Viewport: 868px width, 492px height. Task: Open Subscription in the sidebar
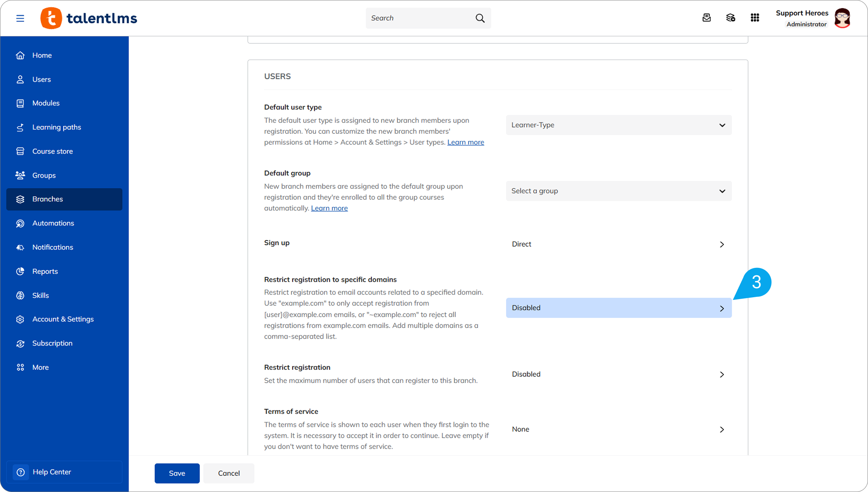(64, 344)
